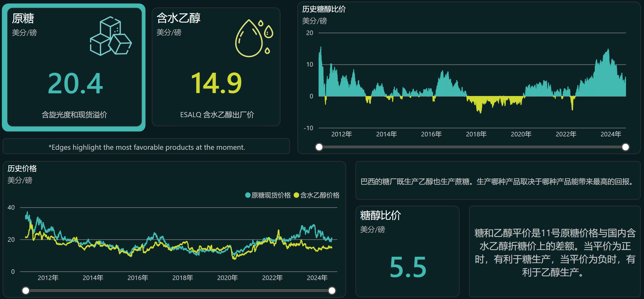644x299 pixels.
Task: Click the 2020年 label on price chart axis
Action: (x=228, y=278)
